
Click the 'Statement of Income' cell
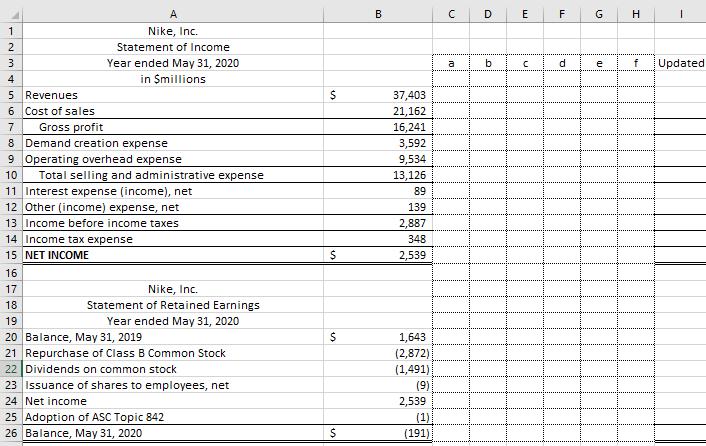click(173, 47)
